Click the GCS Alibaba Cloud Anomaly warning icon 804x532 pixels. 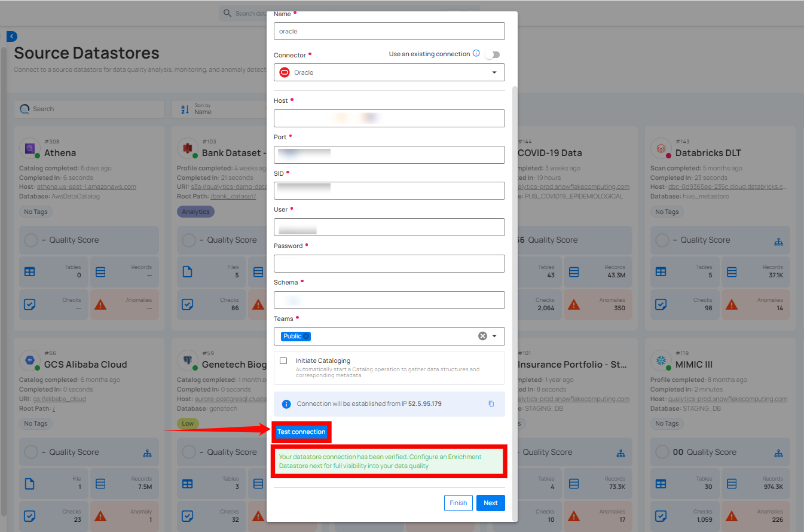100,516
